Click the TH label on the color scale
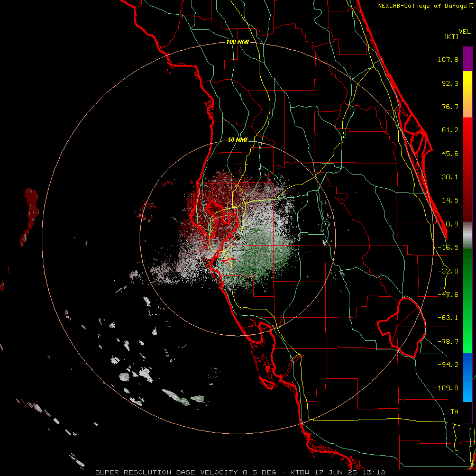Image resolution: width=476 pixels, height=476 pixels. 454,412
